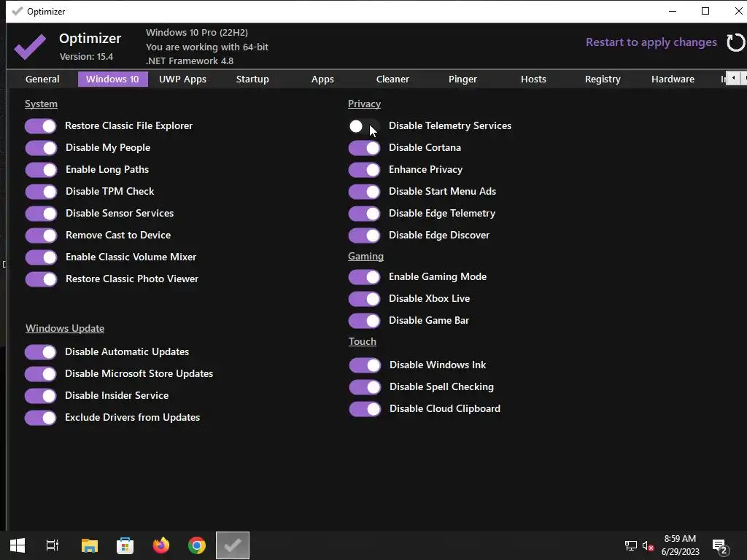Screen dimensions: 747x560
Task: Toggle Disable Insider Service
Action: [x=41, y=396]
